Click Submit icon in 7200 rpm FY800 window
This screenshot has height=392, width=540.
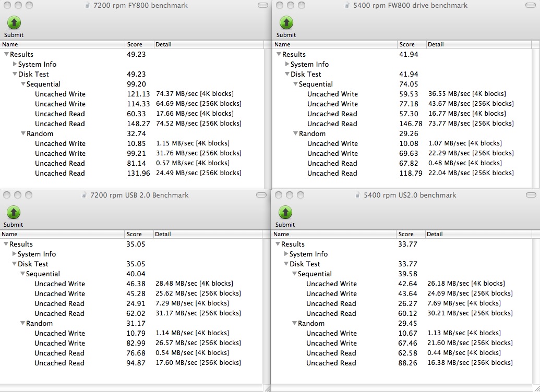(x=14, y=23)
